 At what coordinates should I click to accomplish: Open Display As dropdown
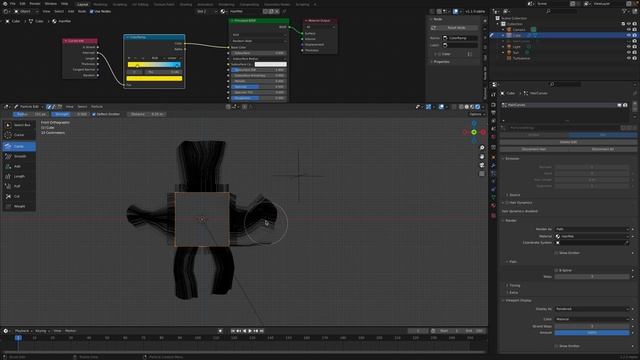pos(592,309)
